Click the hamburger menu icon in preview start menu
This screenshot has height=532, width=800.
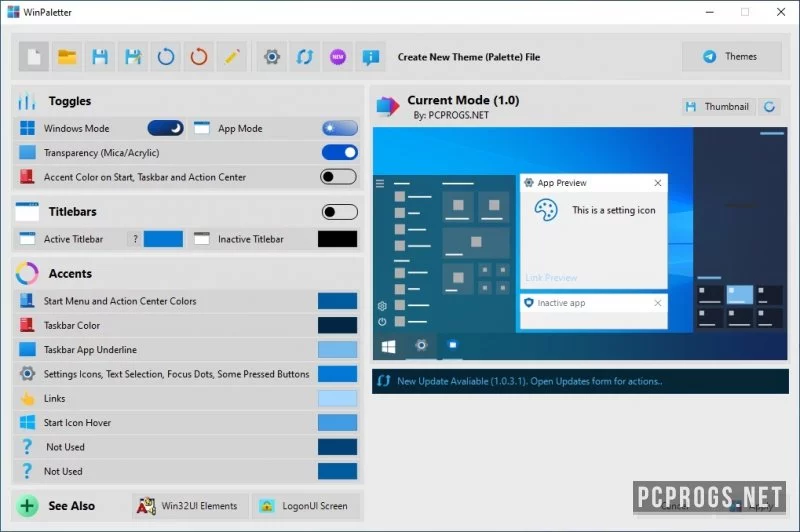click(380, 184)
